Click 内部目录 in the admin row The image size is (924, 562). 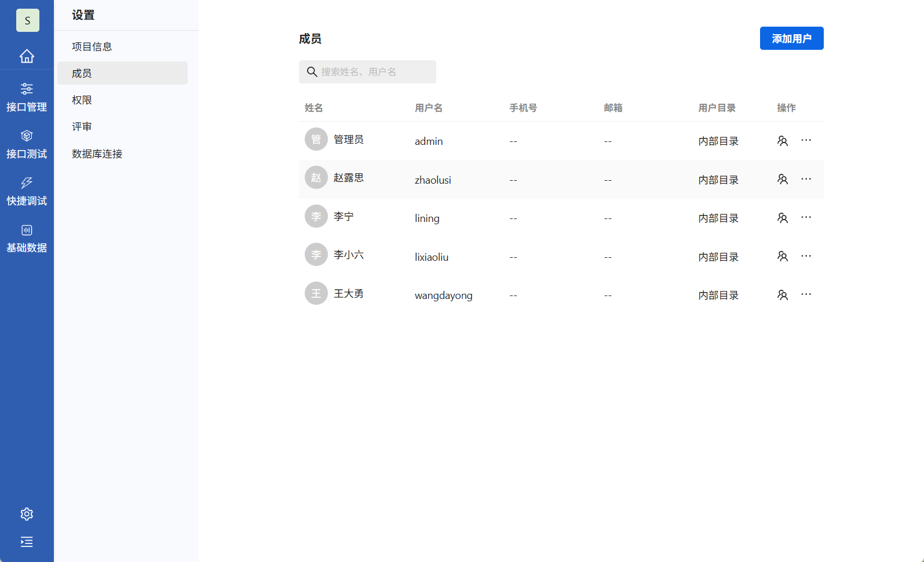718,141
